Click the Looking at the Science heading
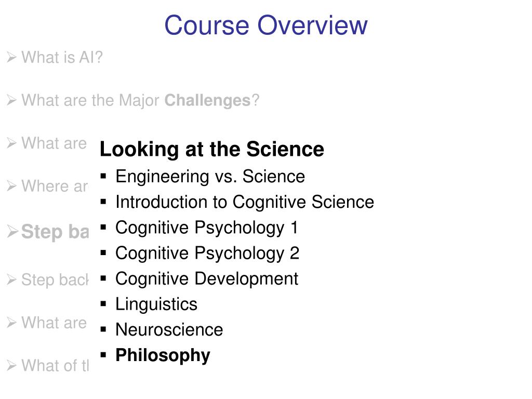This screenshot has height=399, width=532. point(212,149)
